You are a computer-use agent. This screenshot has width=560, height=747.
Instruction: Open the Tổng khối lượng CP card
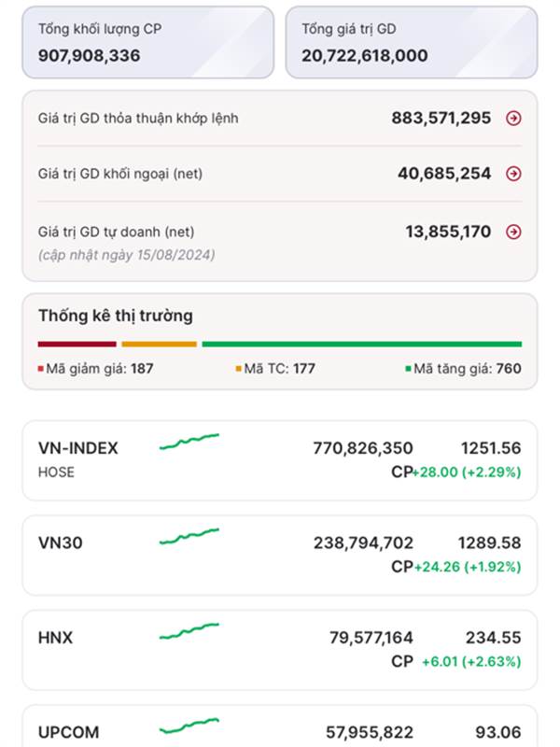click(148, 42)
